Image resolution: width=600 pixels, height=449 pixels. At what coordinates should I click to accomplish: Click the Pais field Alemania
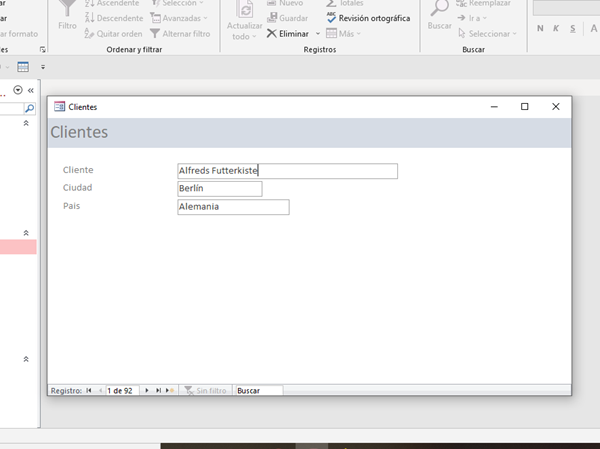(233, 207)
